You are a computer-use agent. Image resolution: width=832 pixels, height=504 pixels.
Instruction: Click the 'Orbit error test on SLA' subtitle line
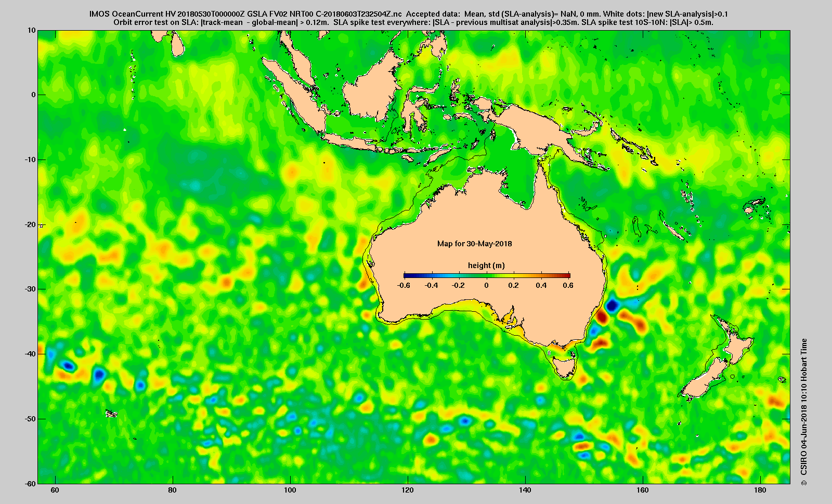pyautogui.click(x=413, y=22)
